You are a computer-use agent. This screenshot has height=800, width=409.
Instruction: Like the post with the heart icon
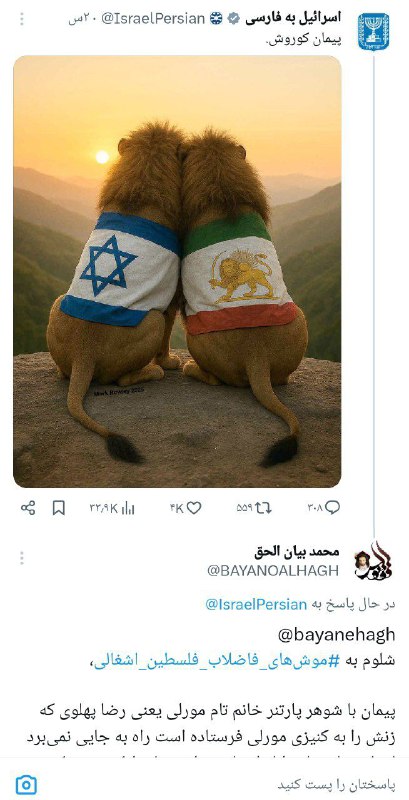(194, 508)
